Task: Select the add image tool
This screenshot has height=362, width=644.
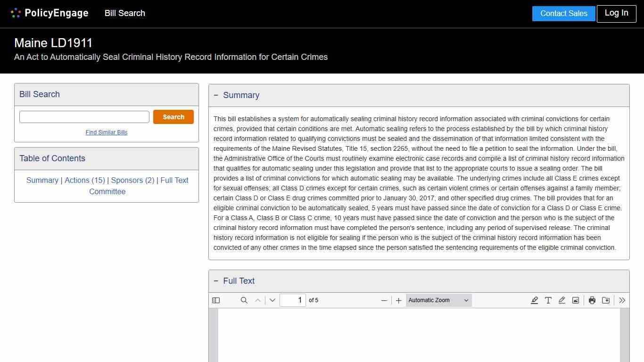Action: point(576,300)
